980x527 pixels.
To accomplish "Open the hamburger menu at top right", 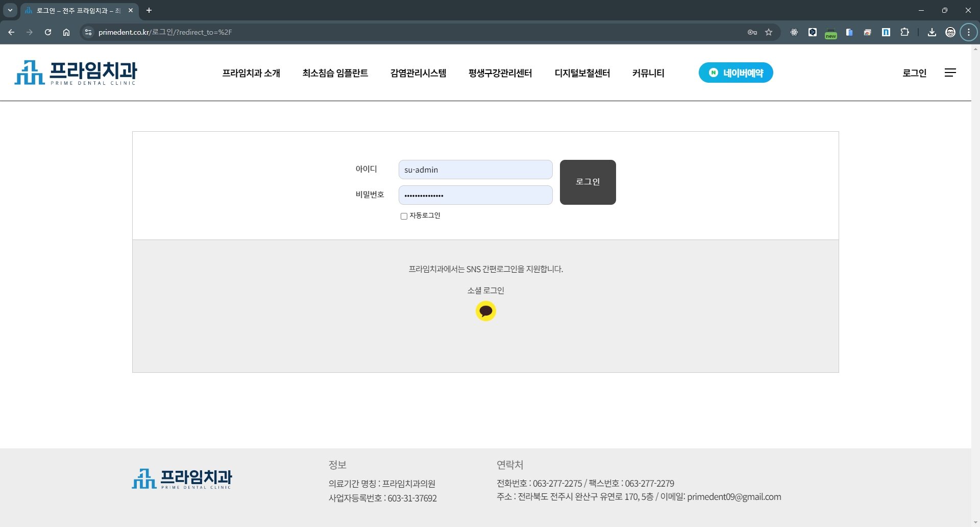I will pyautogui.click(x=950, y=73).
